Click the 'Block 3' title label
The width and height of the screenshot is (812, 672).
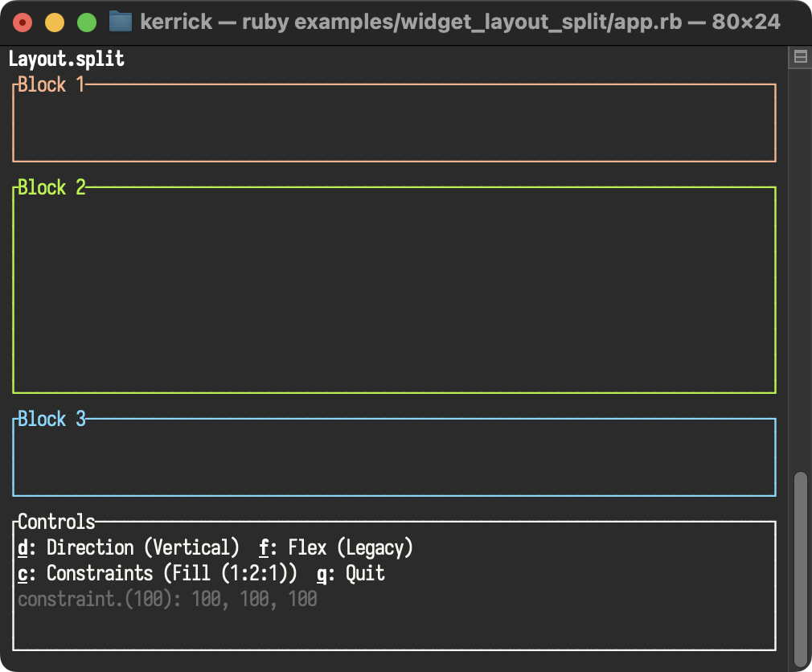(51, 419)
